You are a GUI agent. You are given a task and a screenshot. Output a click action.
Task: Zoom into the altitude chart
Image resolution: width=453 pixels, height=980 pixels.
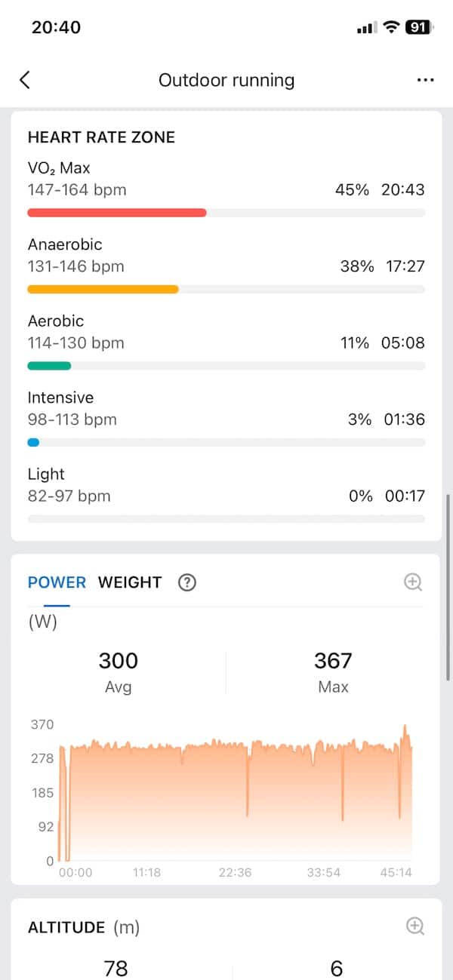pos(414,926)
